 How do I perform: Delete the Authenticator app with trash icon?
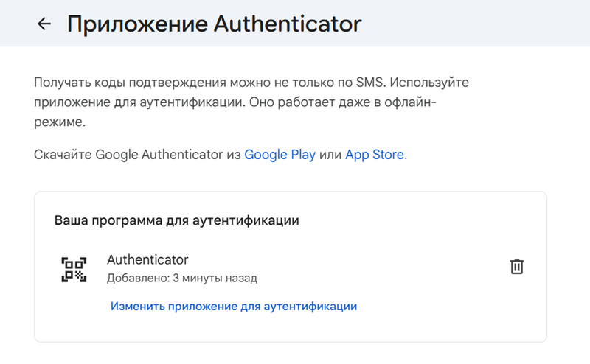point(517,267)
